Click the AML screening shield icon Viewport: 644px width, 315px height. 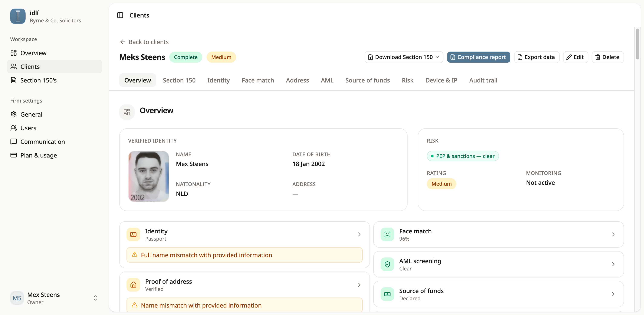[x=387, y=264]
